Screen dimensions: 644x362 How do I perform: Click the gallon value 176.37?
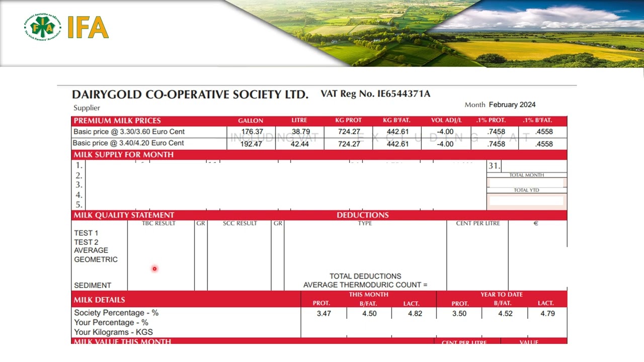pyautogui.click(x=252, y=132)
